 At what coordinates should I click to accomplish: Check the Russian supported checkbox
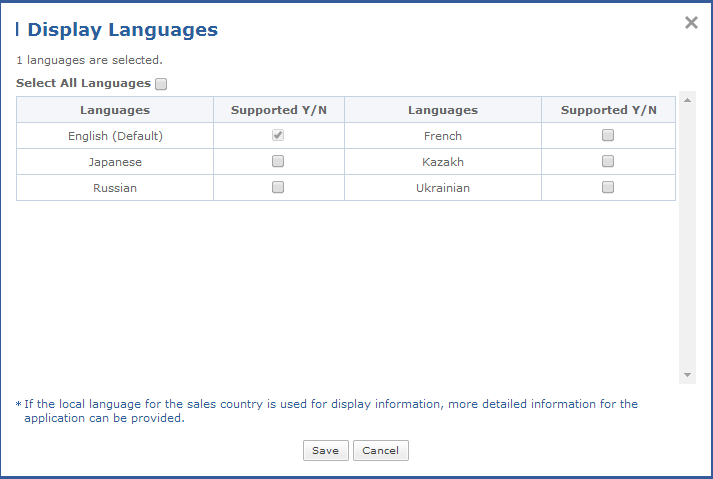[x=278, y=187]
